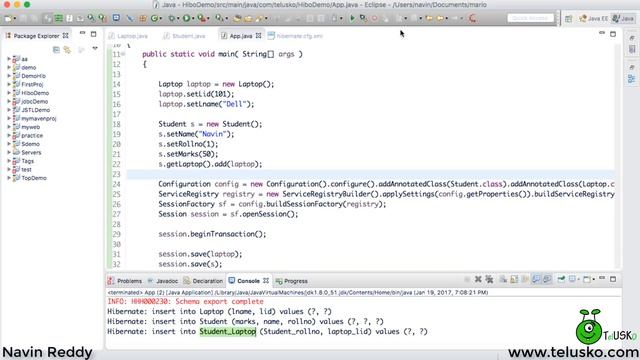640x360 pixels.
Task: Click line 31 session.save(laptop) code
Action: [x=200, y=254]
